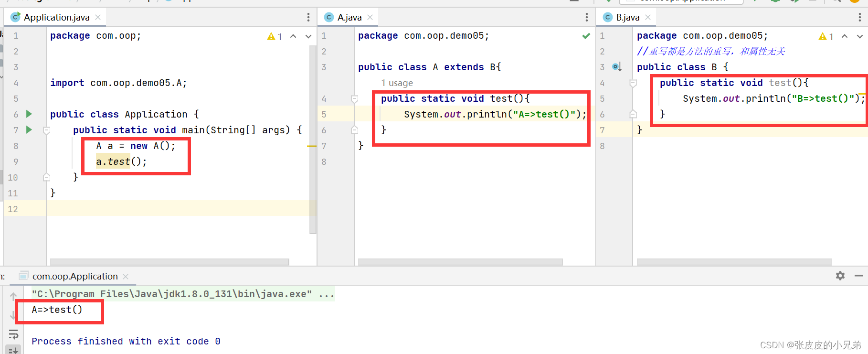Click the 'A=>test()' console output line
This screenshot has width=868, height=354.
[x=57, y=310]
